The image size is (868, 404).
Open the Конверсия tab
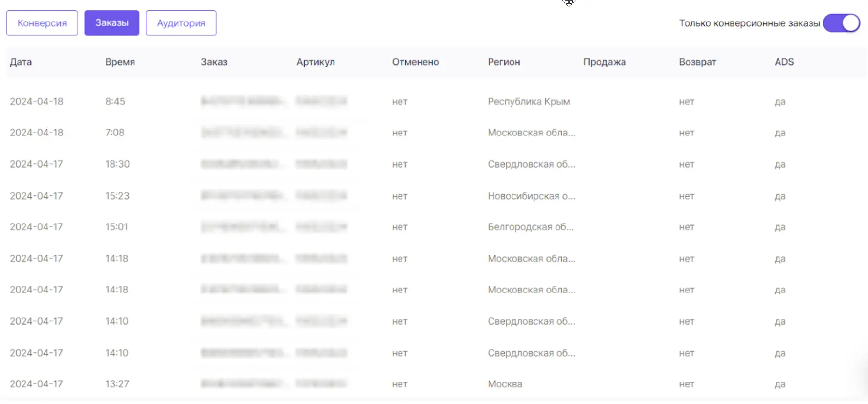[x=42, y=23]
